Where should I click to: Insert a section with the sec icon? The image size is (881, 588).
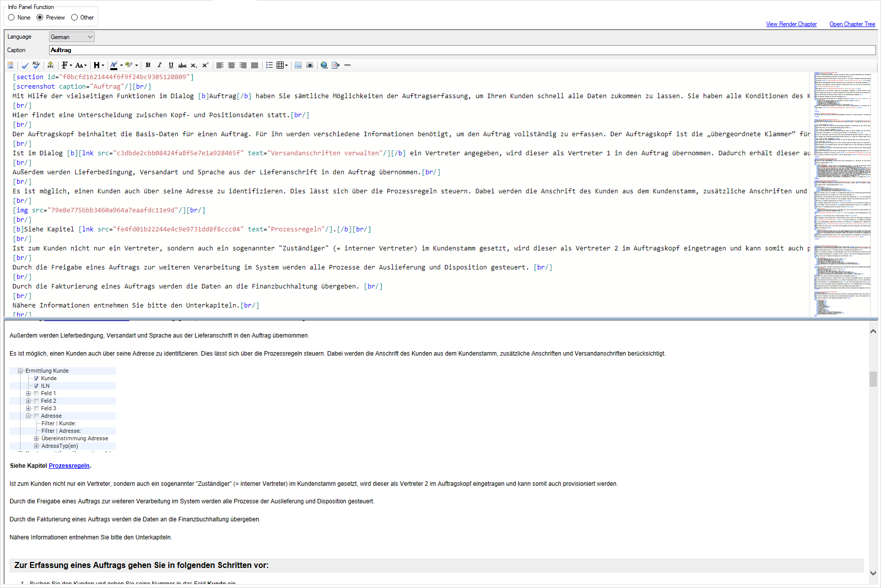[51, 65]
